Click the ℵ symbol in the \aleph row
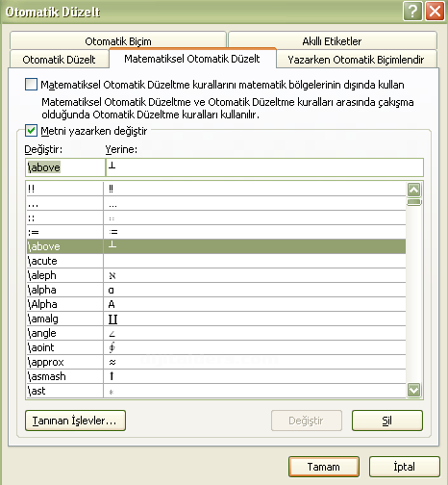Image resolution: width=448 pixels, height=485 pixels. tap(112, 275)
